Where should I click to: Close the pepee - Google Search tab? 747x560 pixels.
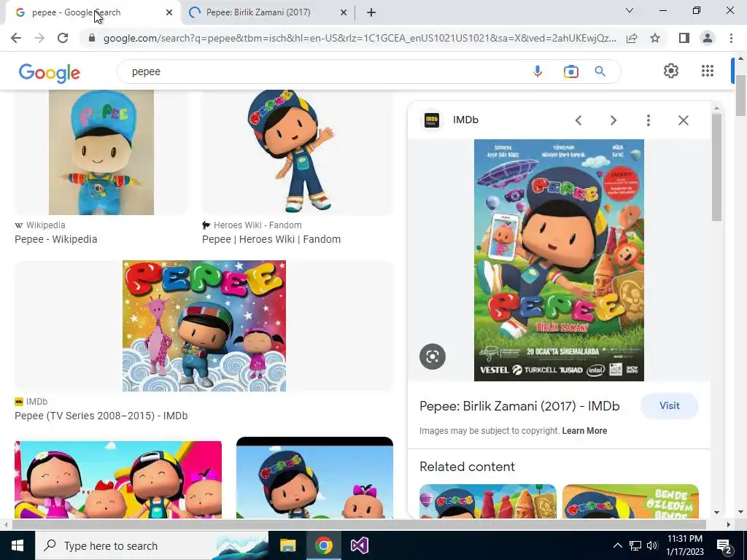click(x=169, y=13)
